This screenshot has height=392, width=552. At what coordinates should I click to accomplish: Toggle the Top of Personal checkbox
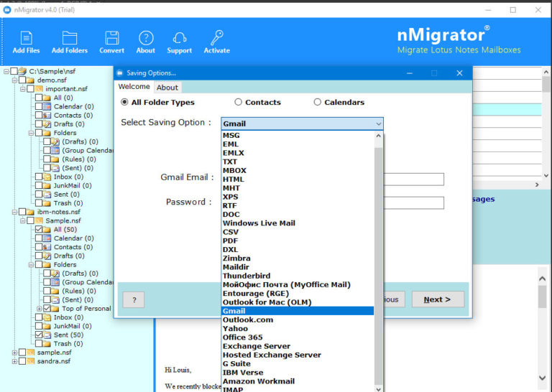point(47,309)
